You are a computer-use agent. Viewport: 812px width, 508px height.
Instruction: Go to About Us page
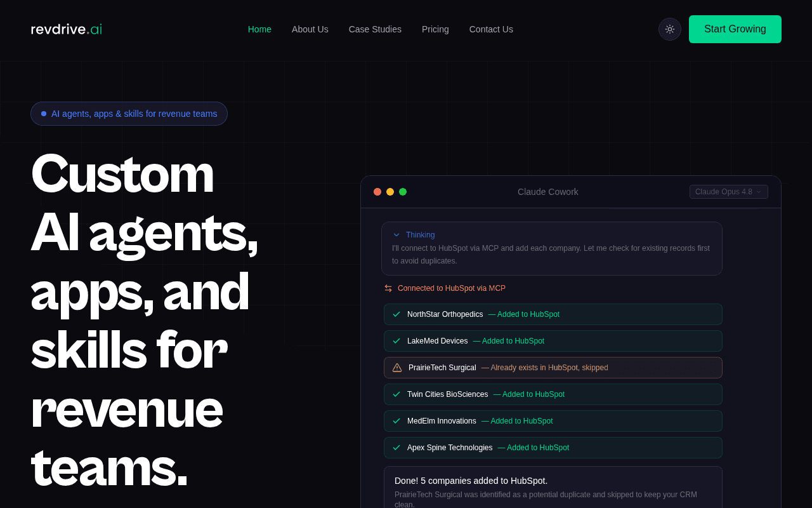point(310,29)
